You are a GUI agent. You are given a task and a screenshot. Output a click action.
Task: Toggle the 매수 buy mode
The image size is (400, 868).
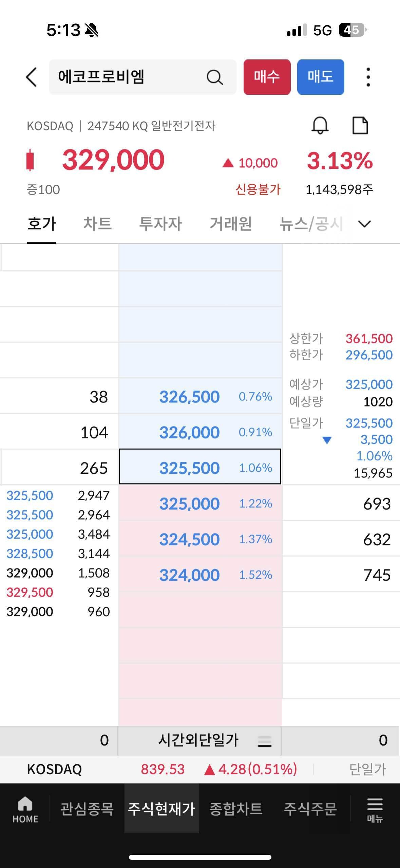click(267, 77)
